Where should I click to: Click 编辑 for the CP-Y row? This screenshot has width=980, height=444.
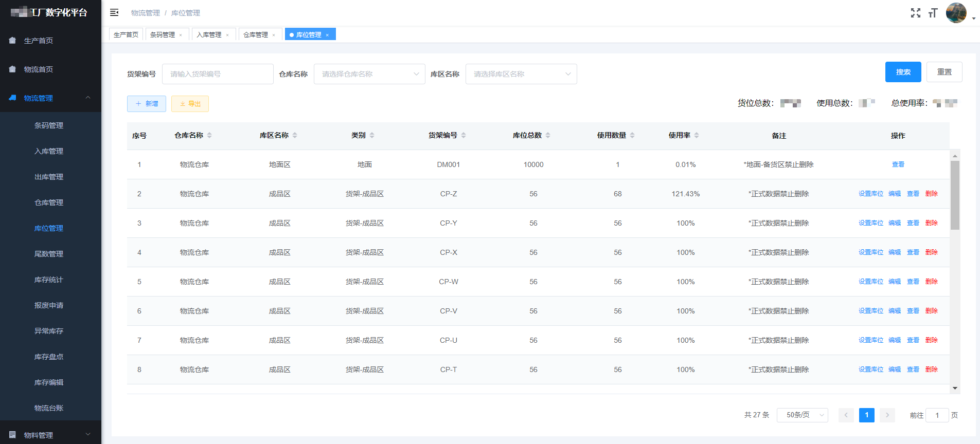click(895, 223)
